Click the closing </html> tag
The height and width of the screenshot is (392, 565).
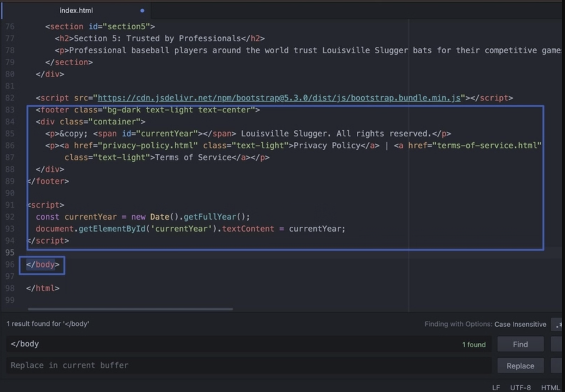43,288
